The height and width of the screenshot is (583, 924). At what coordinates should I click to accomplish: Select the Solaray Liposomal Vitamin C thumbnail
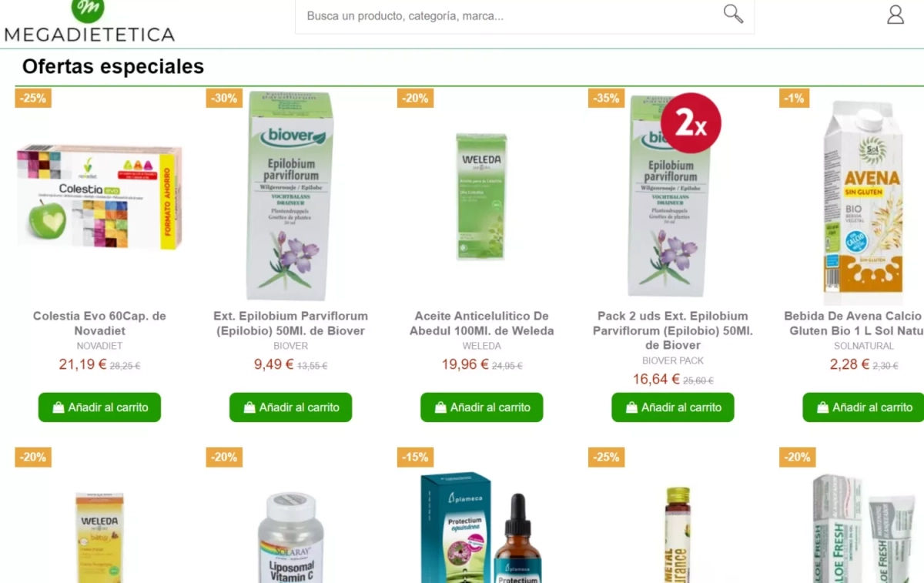290,538
